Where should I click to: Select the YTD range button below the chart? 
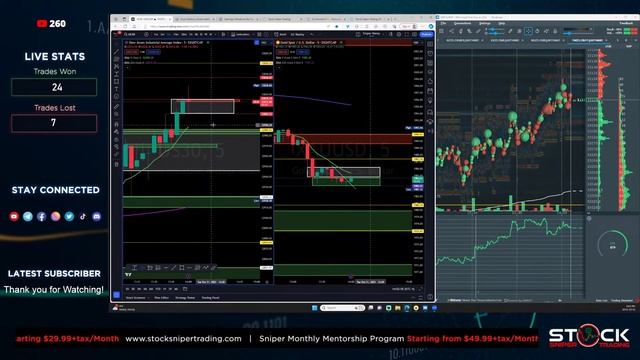[158, 289]
